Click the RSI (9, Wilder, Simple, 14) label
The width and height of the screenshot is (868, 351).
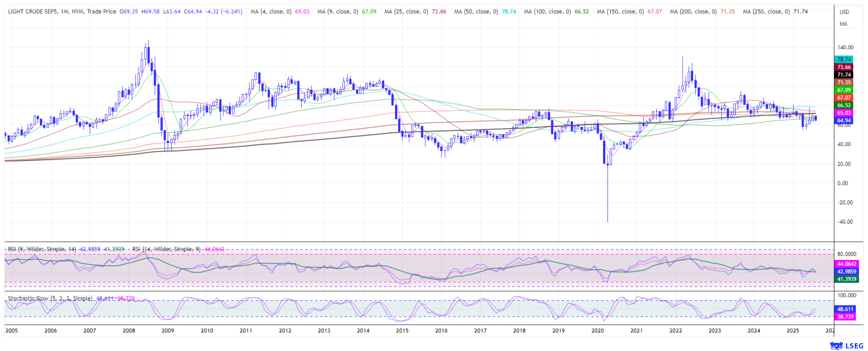[x=42, y=249]
